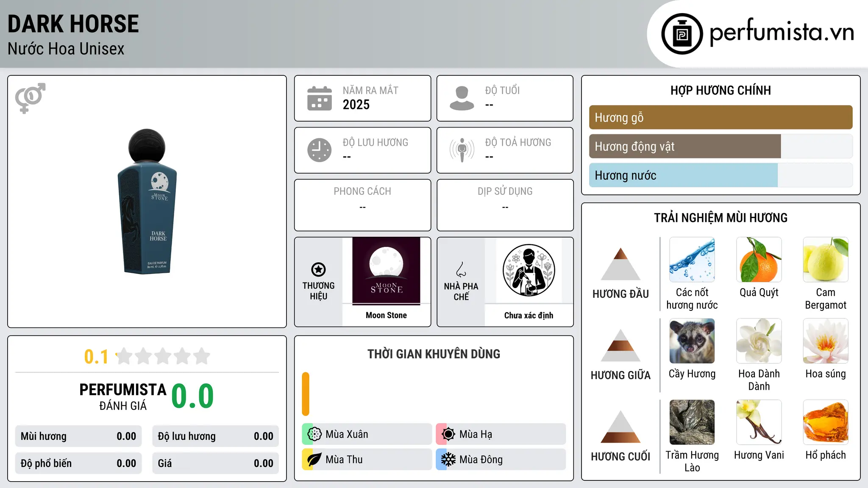The width and height of the screenshot is (868, 488).
Task: Click the star badge icon above Thương Hiệu
Action: click(x=318, y=269)
